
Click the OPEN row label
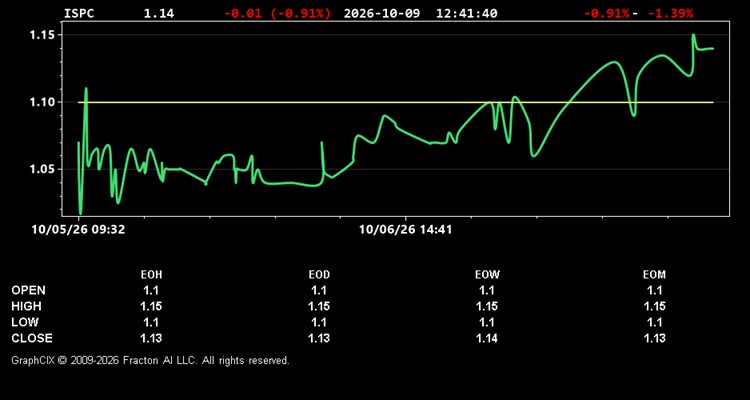pyautogui.click(x=29, y=290)
